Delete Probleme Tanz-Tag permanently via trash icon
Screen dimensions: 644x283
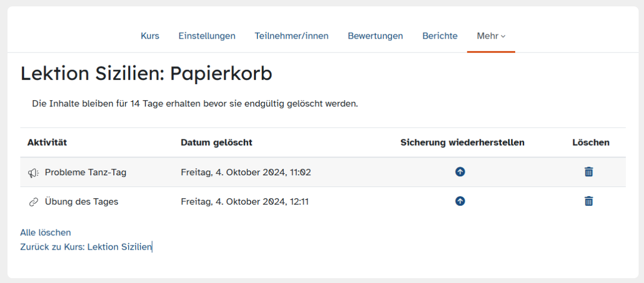pyautogui.click(x=589, y=172)
